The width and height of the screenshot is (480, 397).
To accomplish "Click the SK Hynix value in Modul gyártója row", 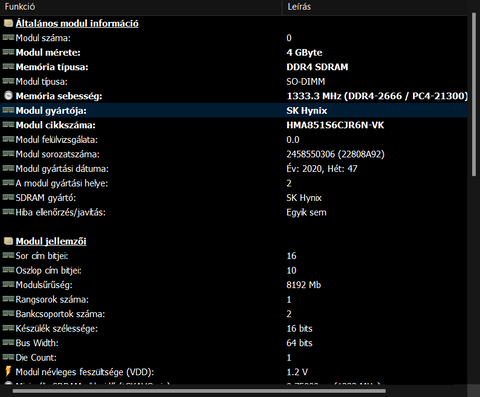I will (307, 111).
